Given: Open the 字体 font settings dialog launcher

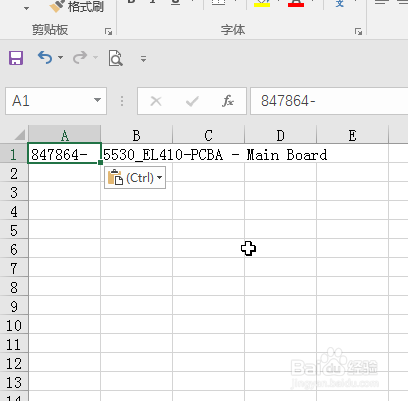Looking at the screenshot, I should [358, 31].
